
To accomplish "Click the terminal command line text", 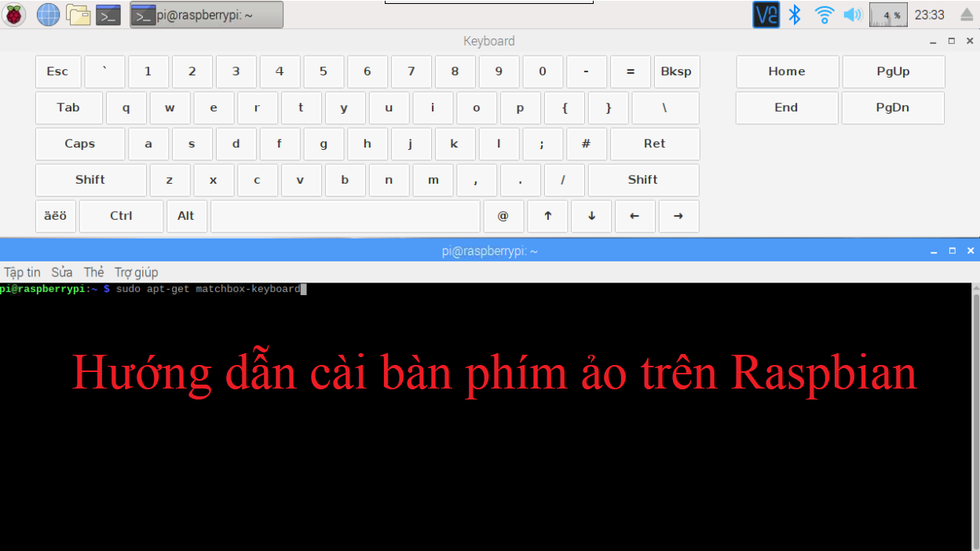I will 208,289.
